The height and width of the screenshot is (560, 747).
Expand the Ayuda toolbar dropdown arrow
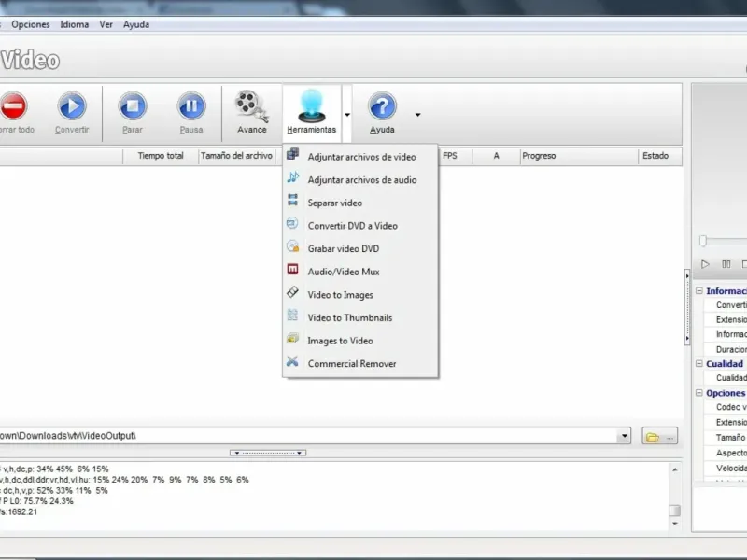pos(417,114)
